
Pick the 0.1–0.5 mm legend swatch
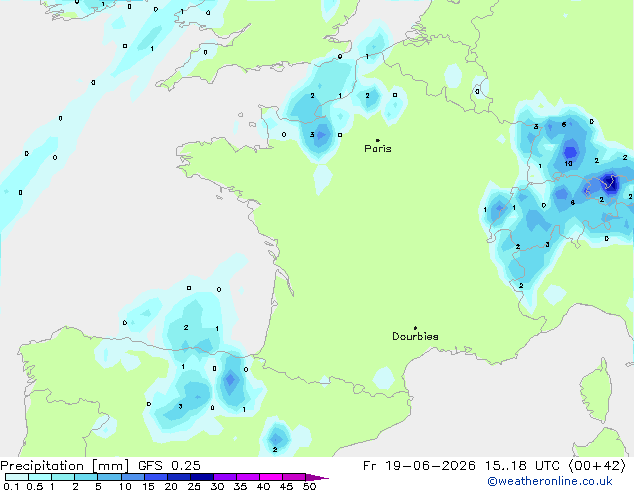[17, 477]
